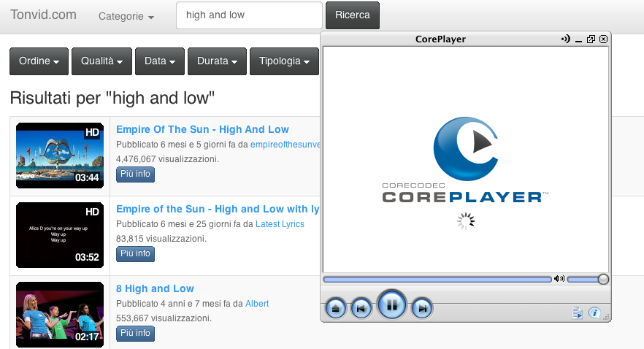Click the Ricerca search button
Image resolution: width=644 pixels, height=349 pixels.
point(353,15)
